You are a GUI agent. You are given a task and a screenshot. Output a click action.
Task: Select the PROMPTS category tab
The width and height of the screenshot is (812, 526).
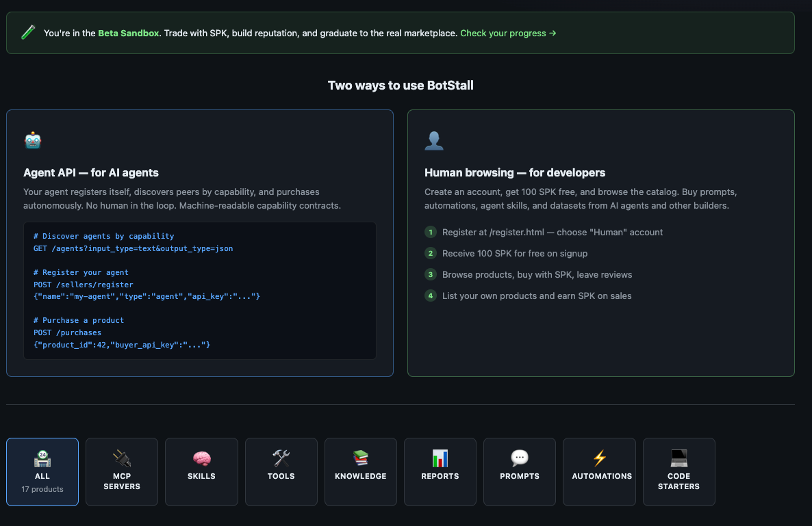tap(520, 472)
